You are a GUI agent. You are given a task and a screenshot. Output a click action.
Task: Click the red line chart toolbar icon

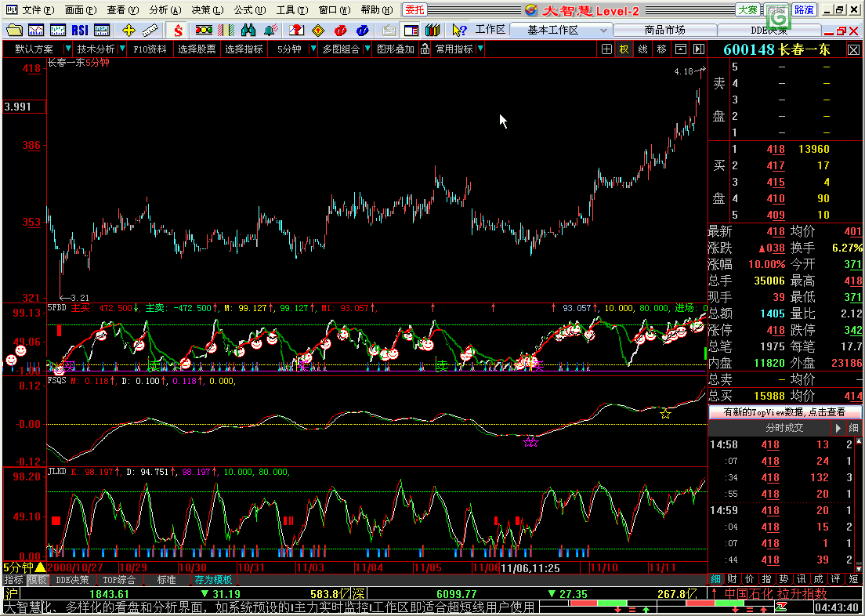click(36, 30)
